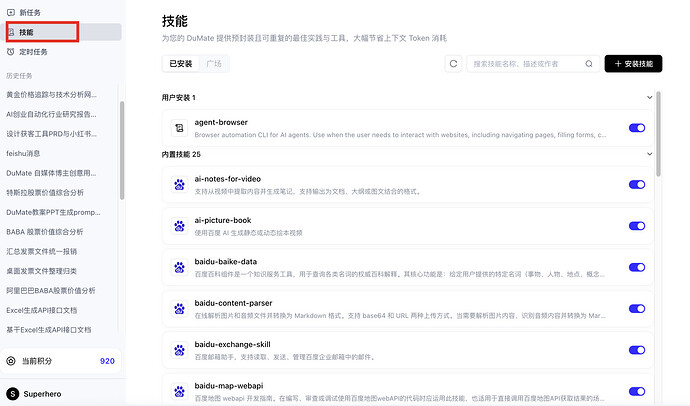Click the ai-notes-for-video paw icon
Image resolution: width=690 pixels, height=406 pixels.
click(x=178, y=184)
